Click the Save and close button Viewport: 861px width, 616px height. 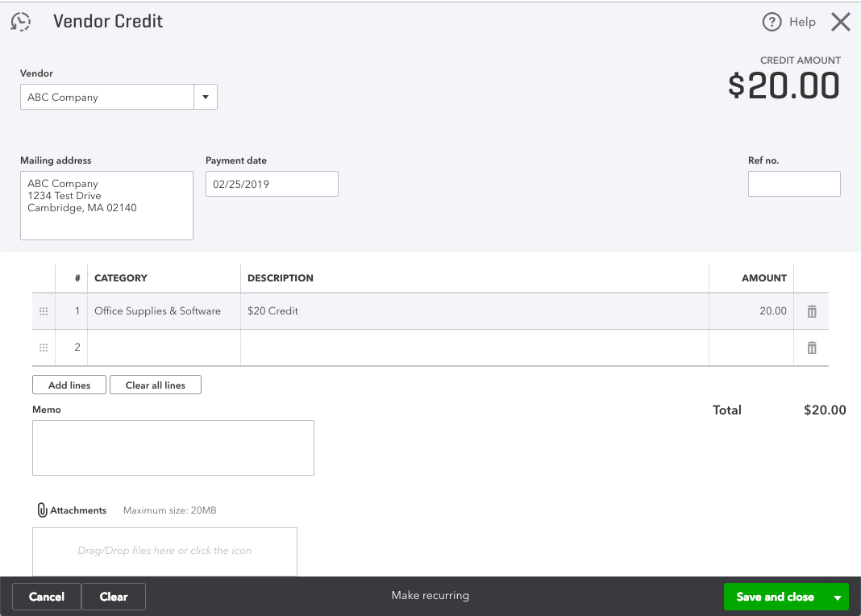[775, 597]
